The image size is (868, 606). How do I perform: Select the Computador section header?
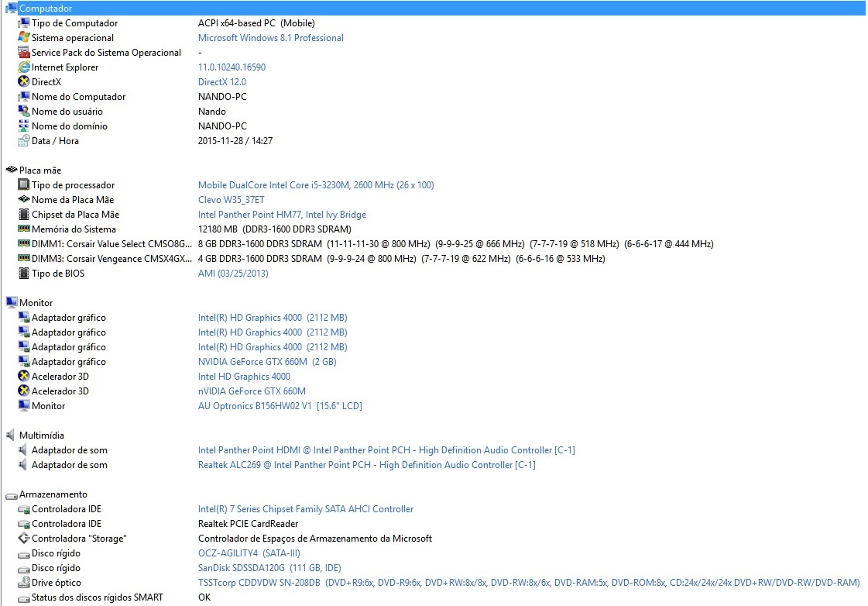(x=45, y=9)
